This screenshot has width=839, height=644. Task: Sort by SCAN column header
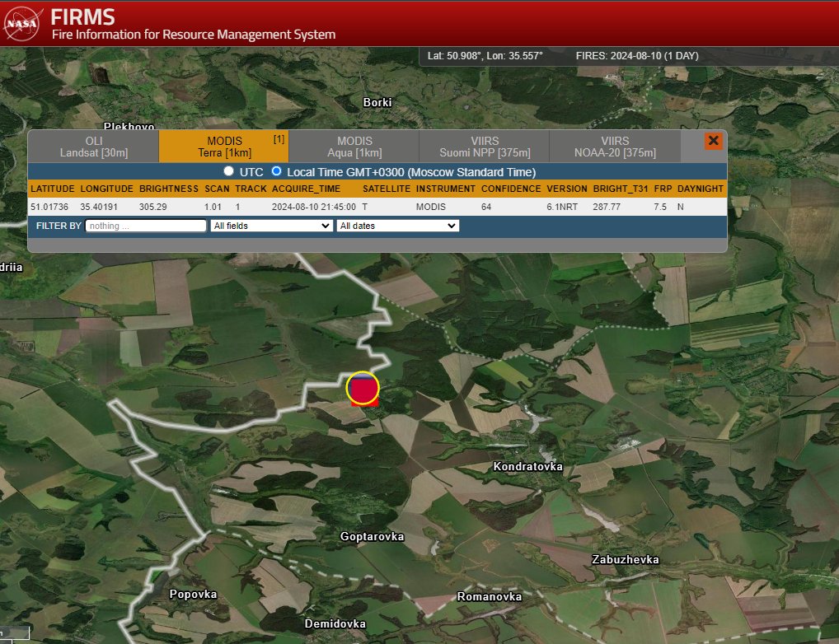(x=217, y=189)
